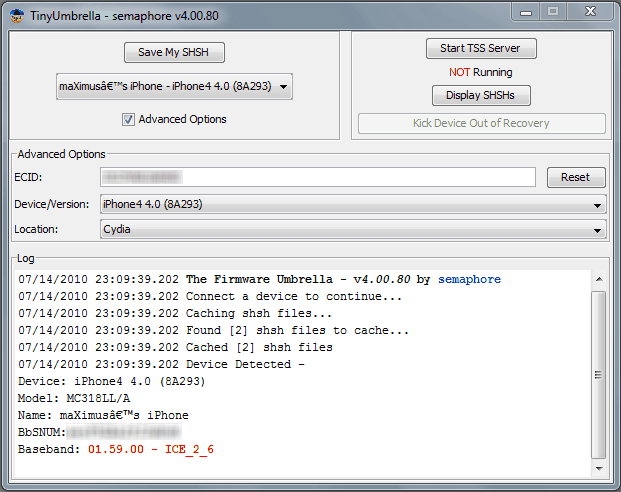Click the log scrollbar up arrow
This screenshot has width=621, height=492.
tap(599, 279)
